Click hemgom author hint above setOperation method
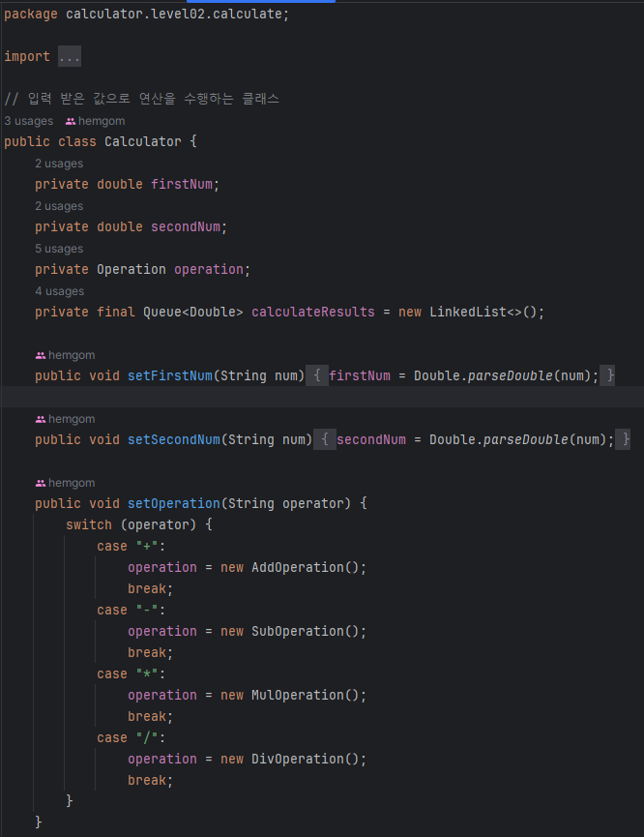Image resolution: width=644 pixels, height=837 pixels. click(x=72, y=483)
